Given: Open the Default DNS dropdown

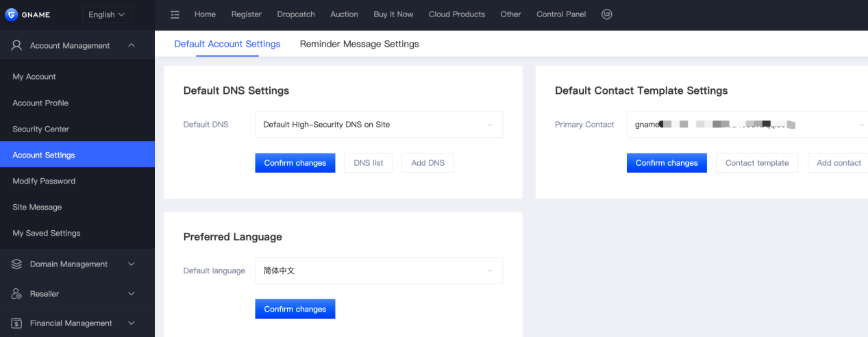Looking at the screenshot, I should 378,125.
